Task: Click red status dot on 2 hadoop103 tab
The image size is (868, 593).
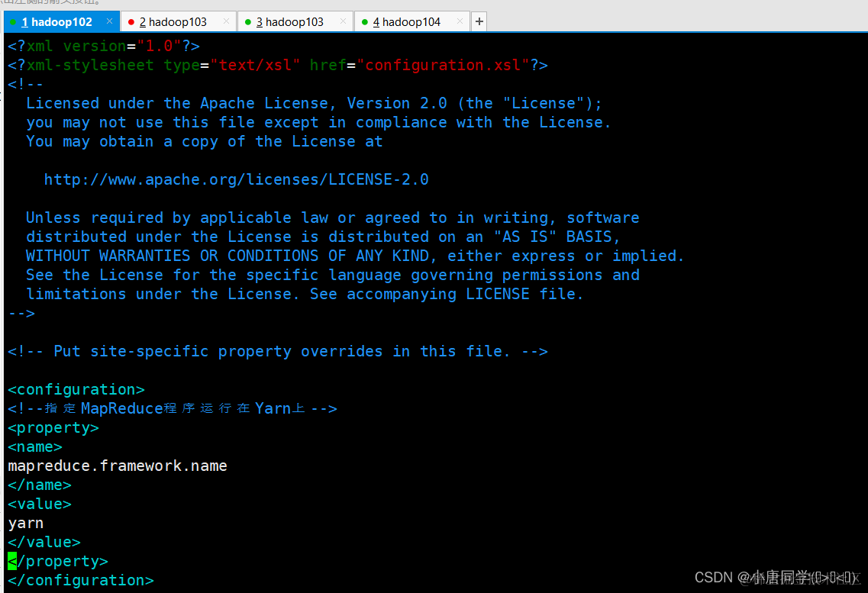Action: pos(131,22)
